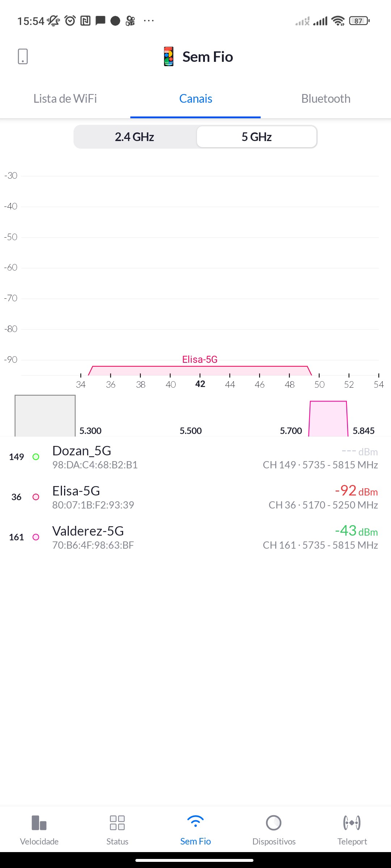
Task: Select the 5 GHz band option
Action: [257, 137]
